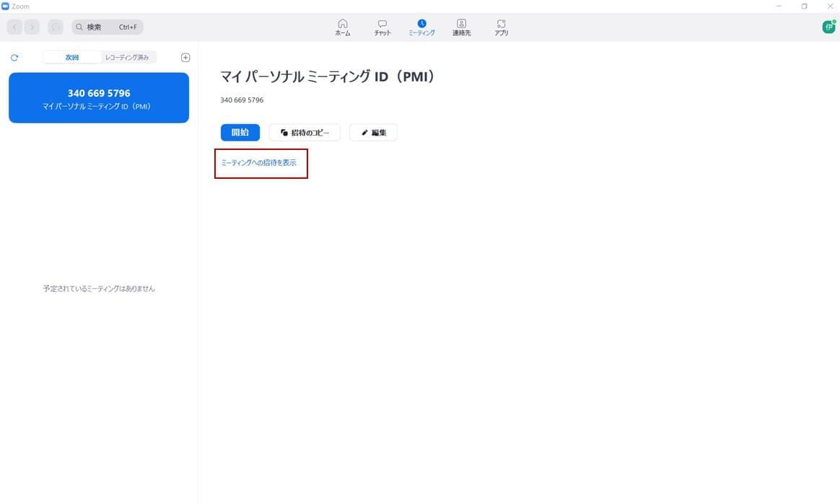The image size is (840, 504).
Task: Open the ホーム (Home) tab icon
Action: tap(343, 25)
